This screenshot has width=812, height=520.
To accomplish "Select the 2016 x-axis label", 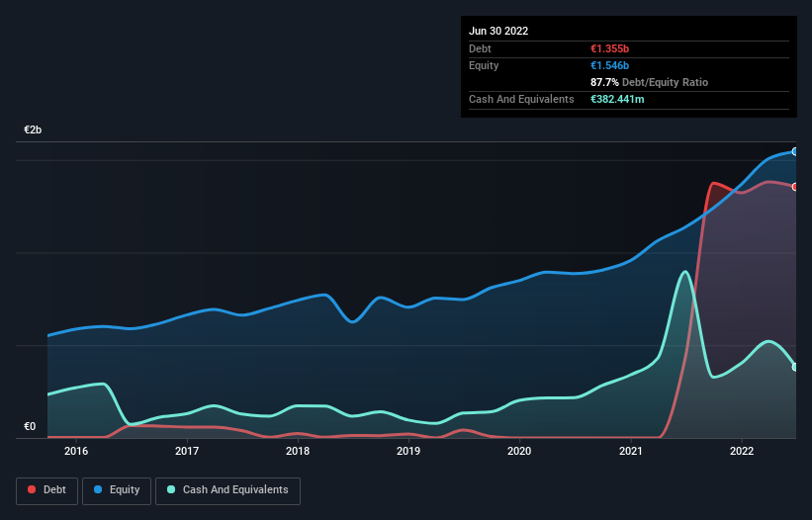I will 76,452.
